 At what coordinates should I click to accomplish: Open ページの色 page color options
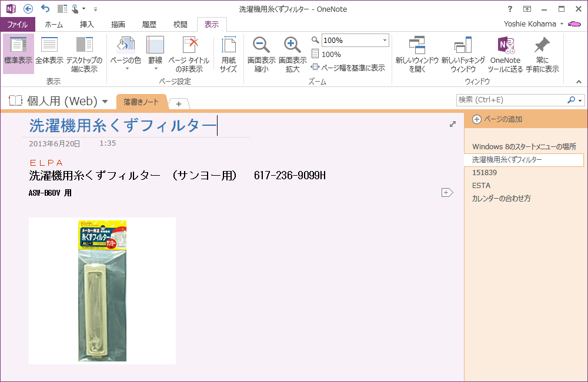(126, 53)
